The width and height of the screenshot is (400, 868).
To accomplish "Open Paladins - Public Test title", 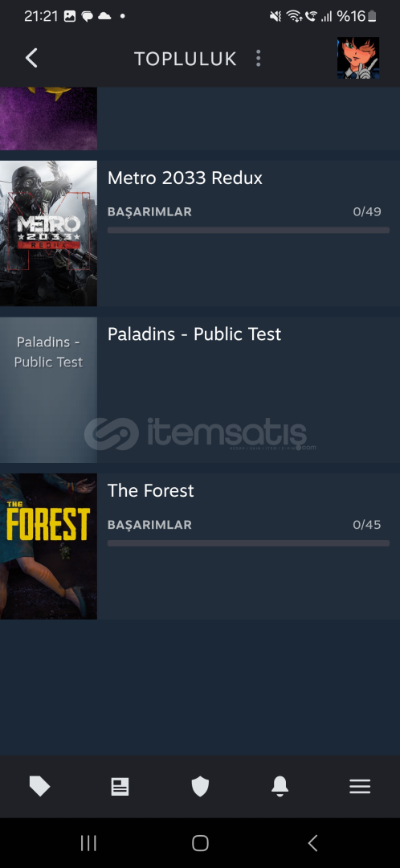I will [194, 334].
